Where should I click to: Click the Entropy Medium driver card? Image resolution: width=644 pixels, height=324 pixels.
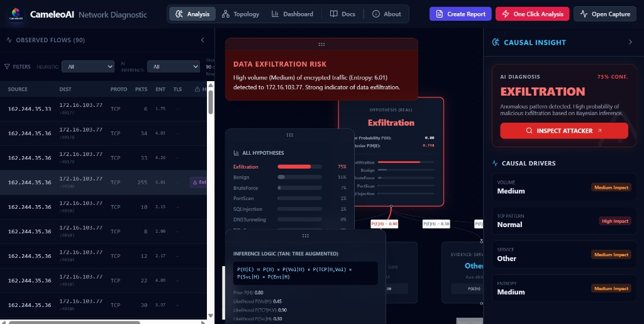564,288
